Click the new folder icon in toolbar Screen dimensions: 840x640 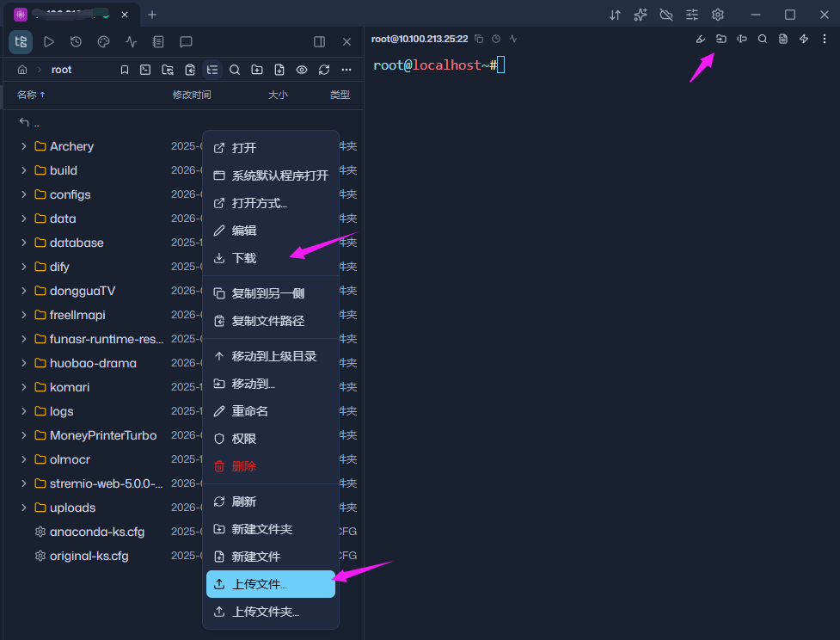tap(257, 70)
